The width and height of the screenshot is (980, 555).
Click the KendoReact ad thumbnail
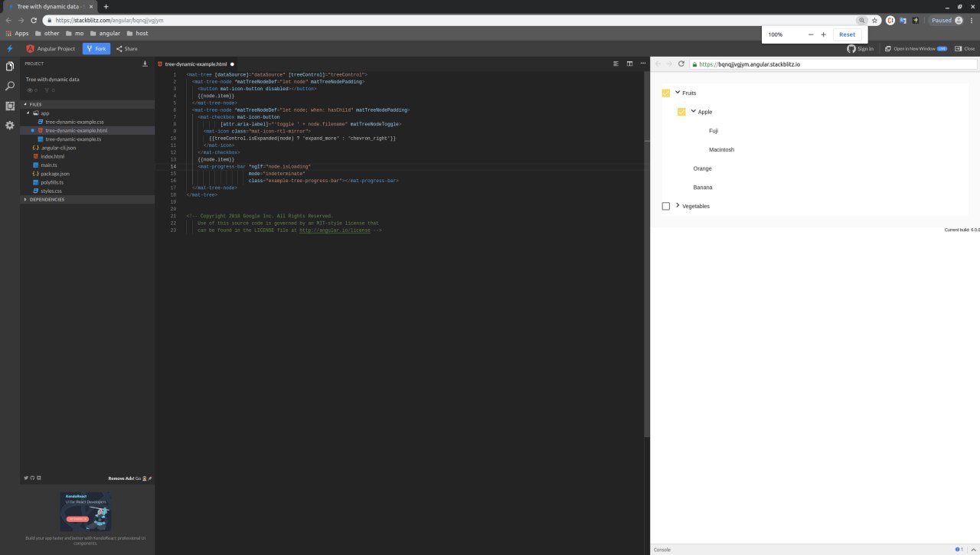[86, 511]
